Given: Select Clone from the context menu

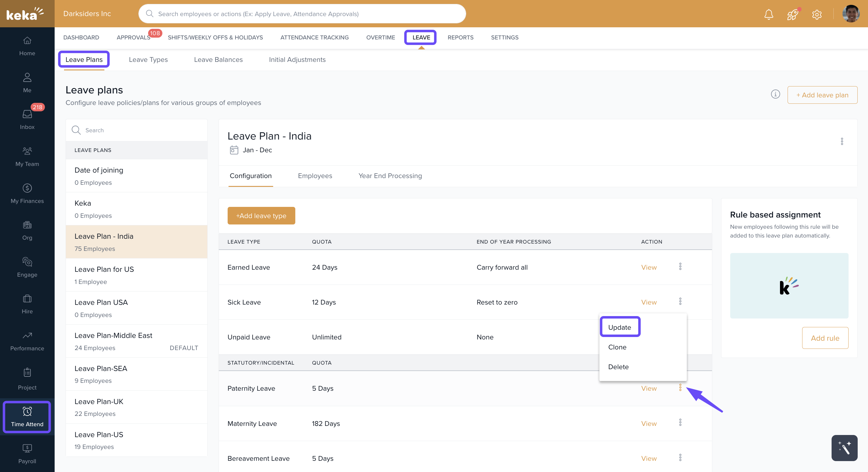Looking at the screenshot, I should [x=617, y=347].
